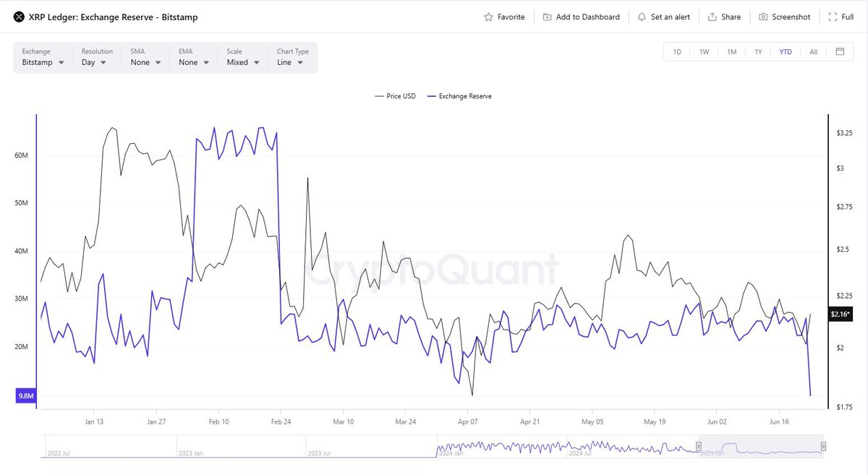This screenshot has width=868, height=475.
Task: Click the May 19 x-axis date label
Action: pos(655,421)
